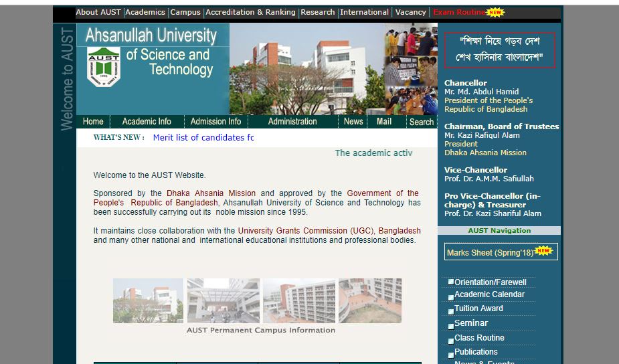619x364 pixels.
Task: Click Prof. Dr. A.M.M. Safiullah name
Action: [489, 179]
